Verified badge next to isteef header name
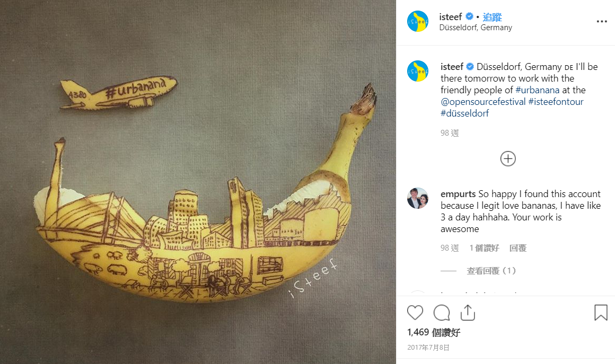The height and width of the screenshot is (364, 615). [469, 16]
